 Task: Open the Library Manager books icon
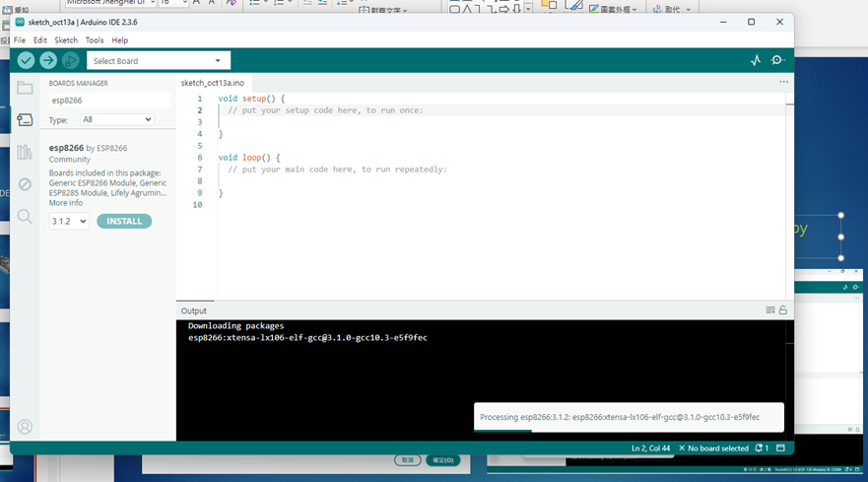click(25, 152)
